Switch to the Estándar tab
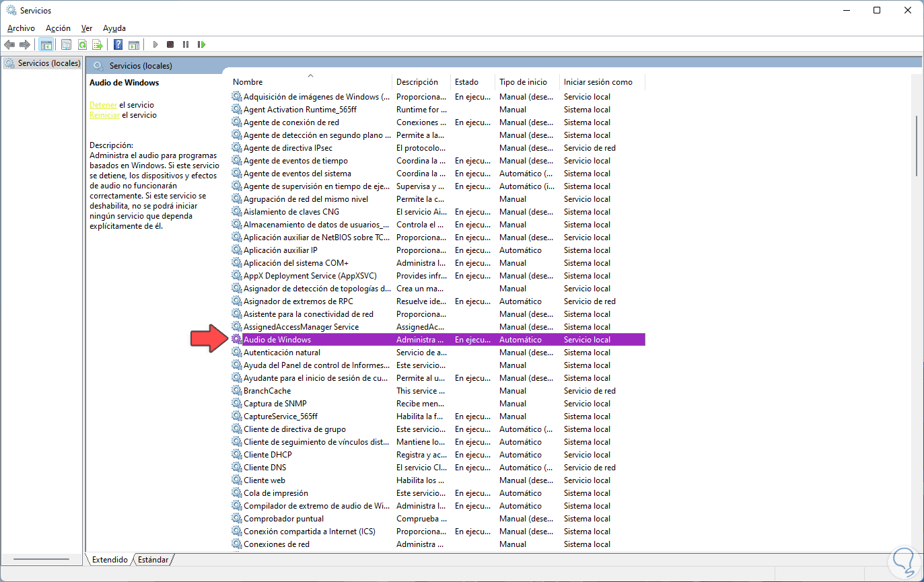Screen dimensions: 924x582 tap(153, 560)
